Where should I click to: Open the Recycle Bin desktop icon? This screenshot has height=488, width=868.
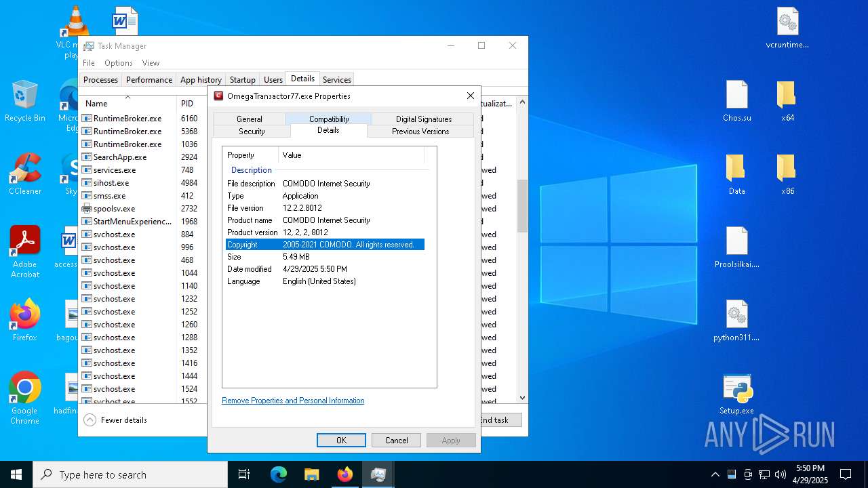(25, 100)
